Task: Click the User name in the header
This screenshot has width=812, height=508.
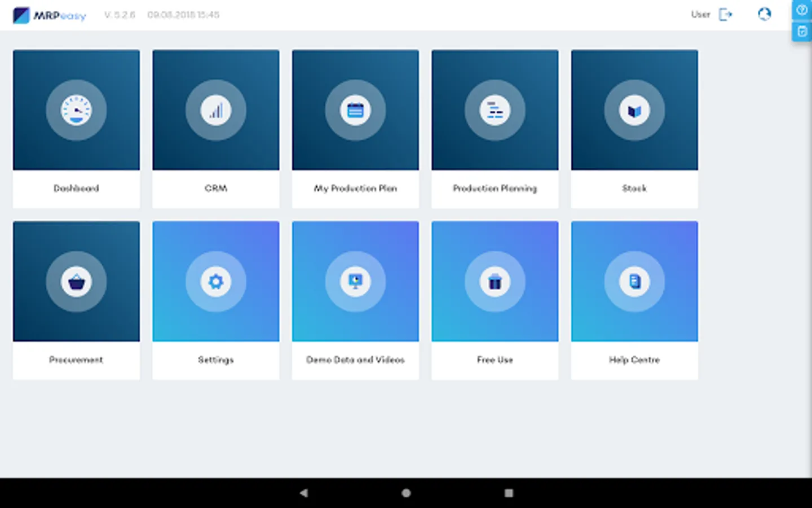Action: pos(700,15)
